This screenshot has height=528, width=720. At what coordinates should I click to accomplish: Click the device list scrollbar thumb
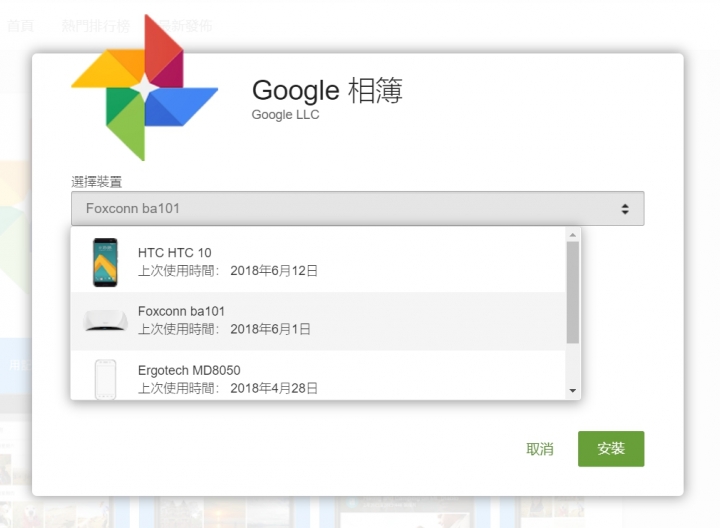[573, 292]
